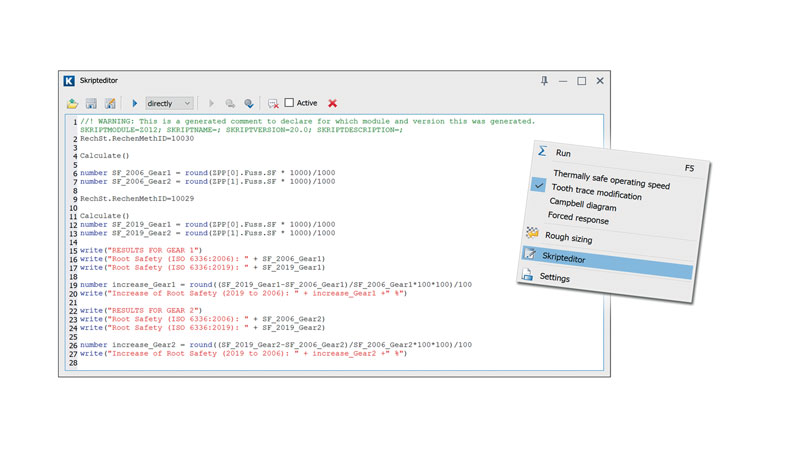800x450 pixels.
Task: Open the 'directly' execution mode dropdown
Action: tap(169, 103)
